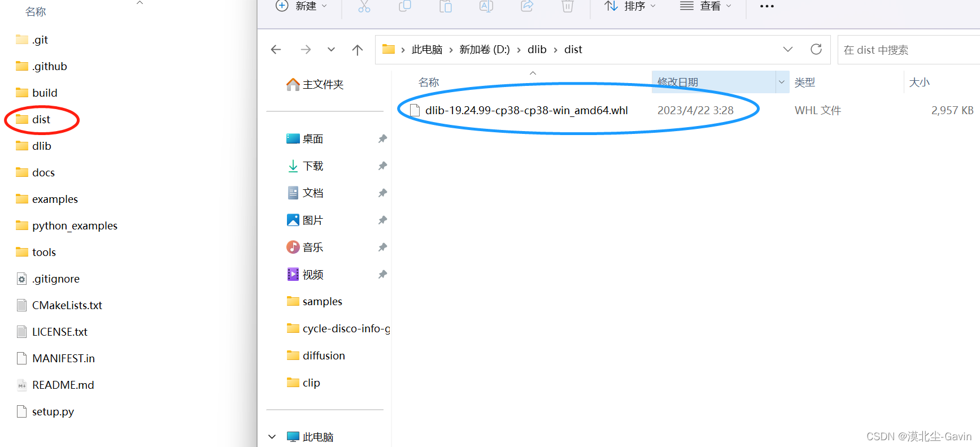Viewport: 980px width, 447px height.
Task: Select the examples folder in left list
Action: [x=47, y=199]
